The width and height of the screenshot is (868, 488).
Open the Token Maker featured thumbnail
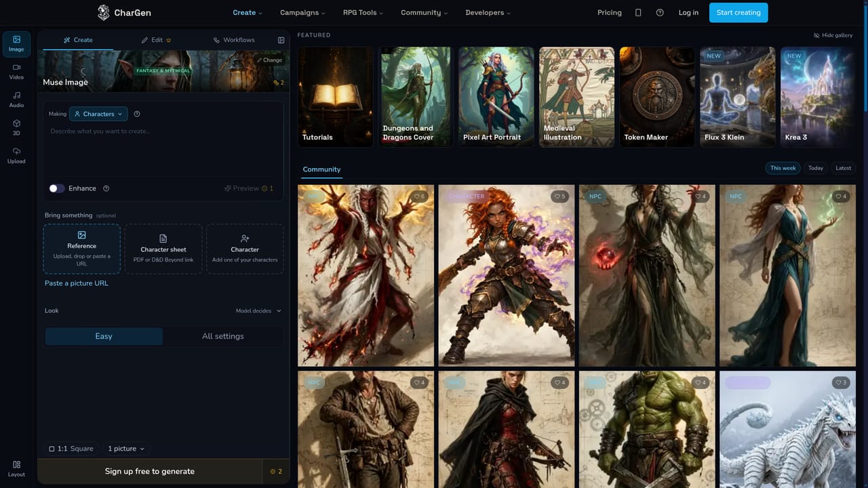coord(658,97)
